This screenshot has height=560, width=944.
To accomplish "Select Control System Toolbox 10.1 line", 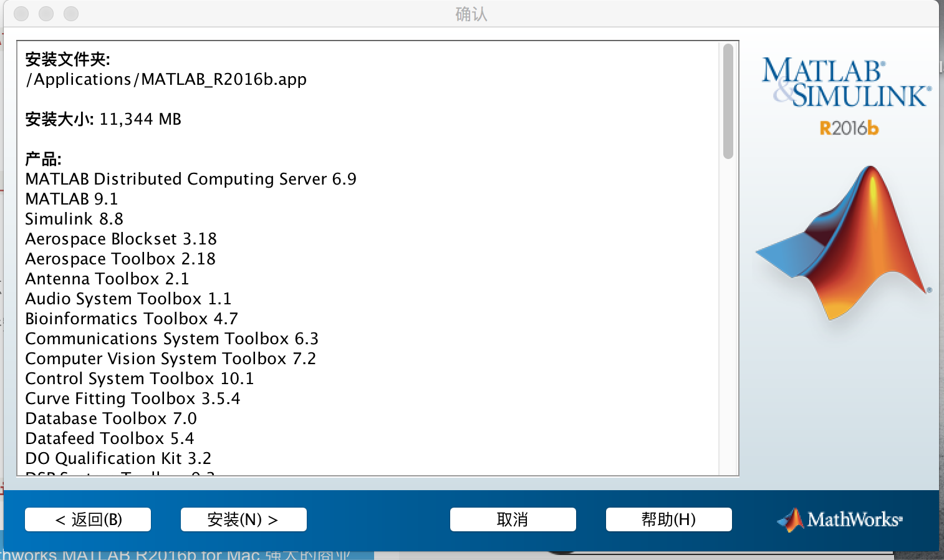I will pos(139,379).
